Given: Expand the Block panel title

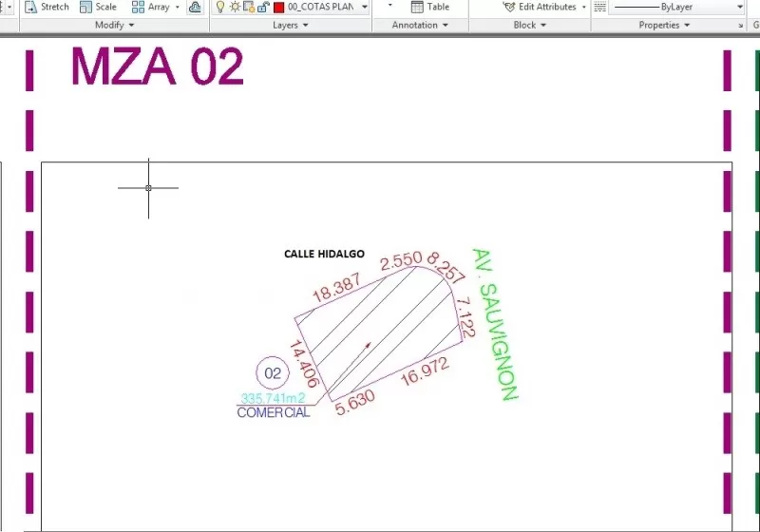Looking at the screenshot, I should pos(529,26).
